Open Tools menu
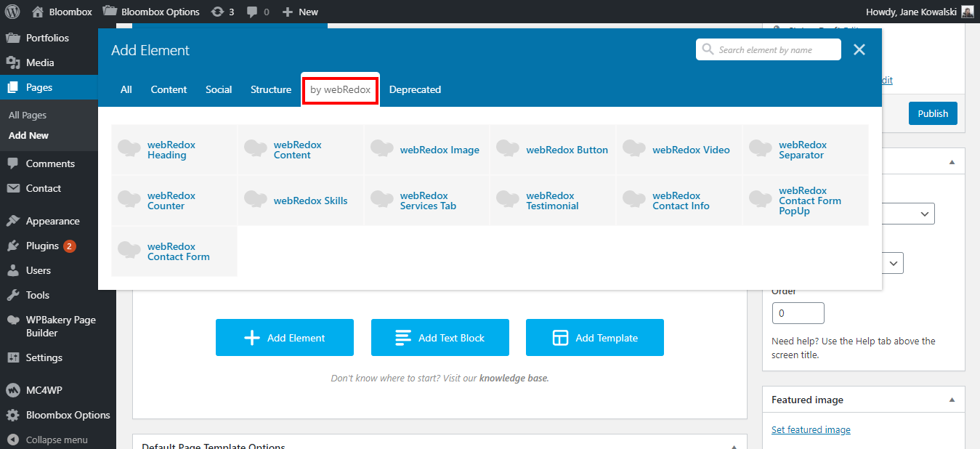The height and width of the screenshot is (449, 980). click(x=38, y=295)
